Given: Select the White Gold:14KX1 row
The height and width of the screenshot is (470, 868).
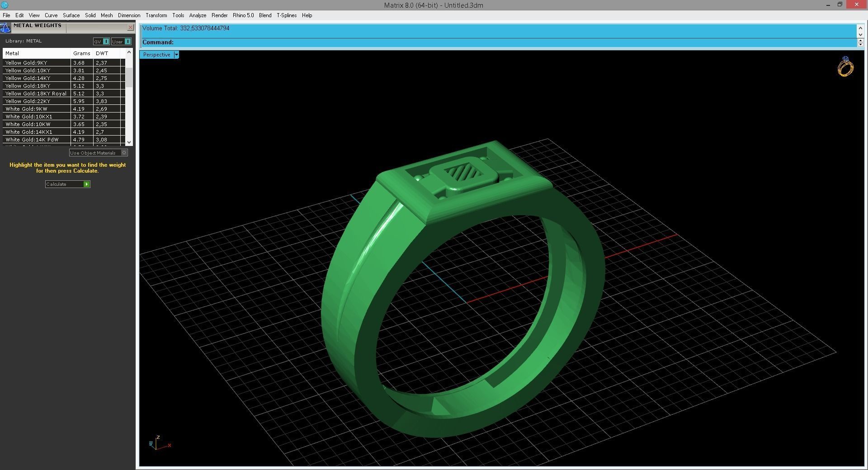Looking at the screenshot, I should (64, 132).
